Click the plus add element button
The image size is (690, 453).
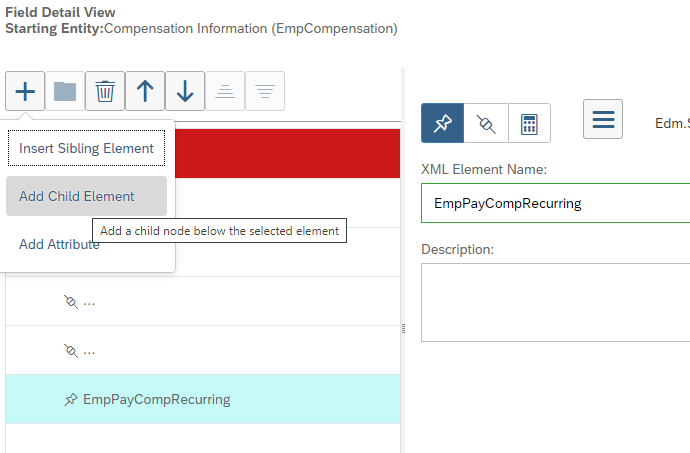[x=25, y=91]
